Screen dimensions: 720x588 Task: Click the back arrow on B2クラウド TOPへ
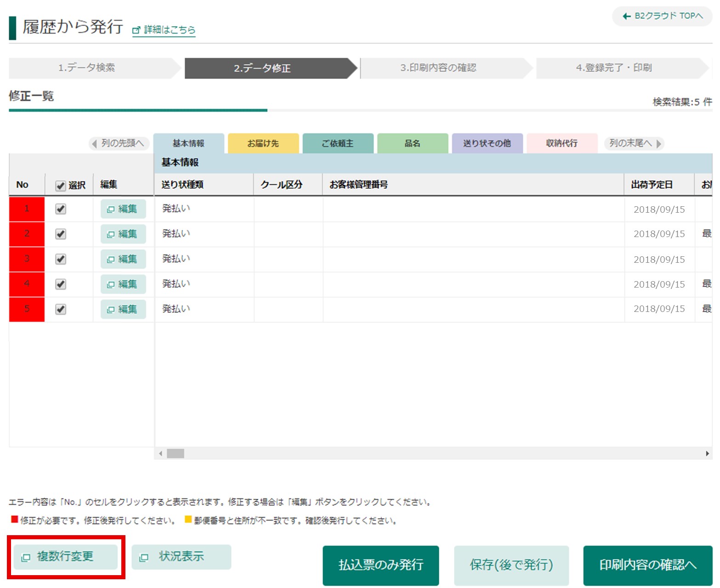(x=626, y=16)
